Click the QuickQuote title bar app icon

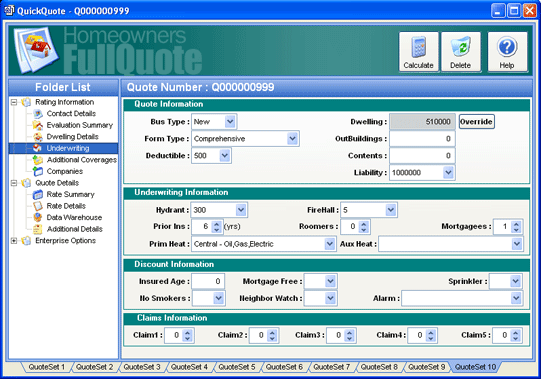click(x=9, y=10)
